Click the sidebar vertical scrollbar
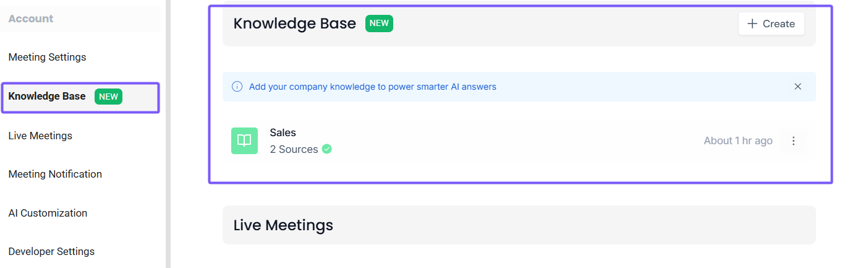Image resolution: width=868 pixels, height=268 pixels. (x=168, y=134)
